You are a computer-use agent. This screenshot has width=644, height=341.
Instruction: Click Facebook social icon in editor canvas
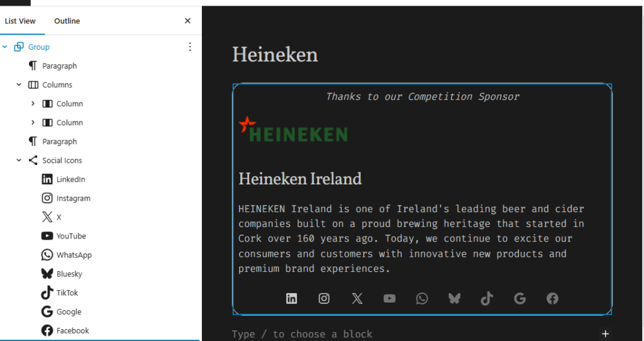click(552, 299)
